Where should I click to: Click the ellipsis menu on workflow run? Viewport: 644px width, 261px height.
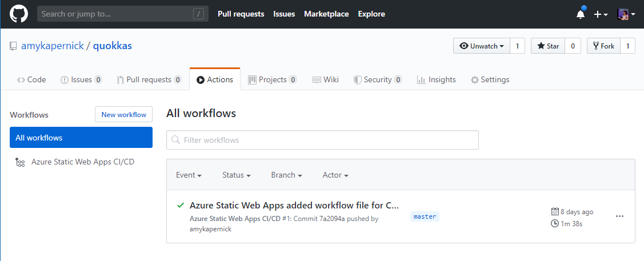click(x=619, y=216)
